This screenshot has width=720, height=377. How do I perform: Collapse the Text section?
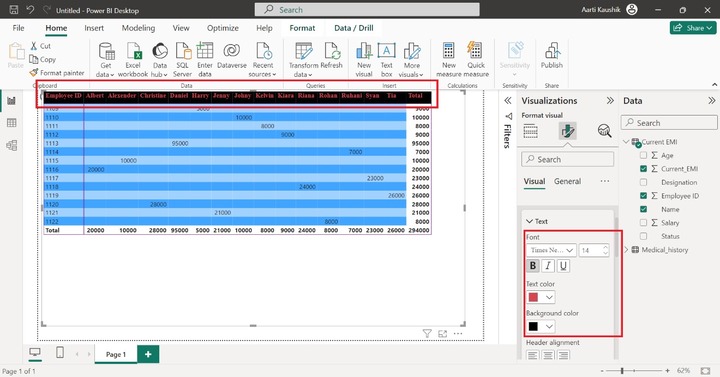[529, 221]
